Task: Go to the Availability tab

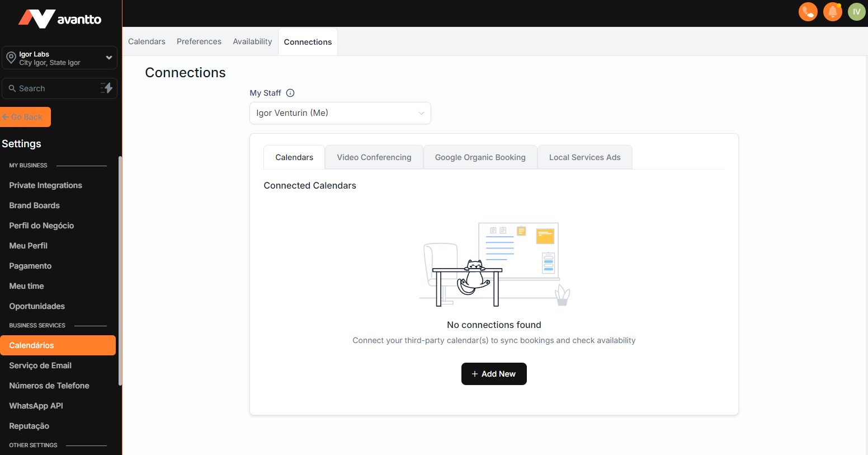Action: (x=252, y=41)
